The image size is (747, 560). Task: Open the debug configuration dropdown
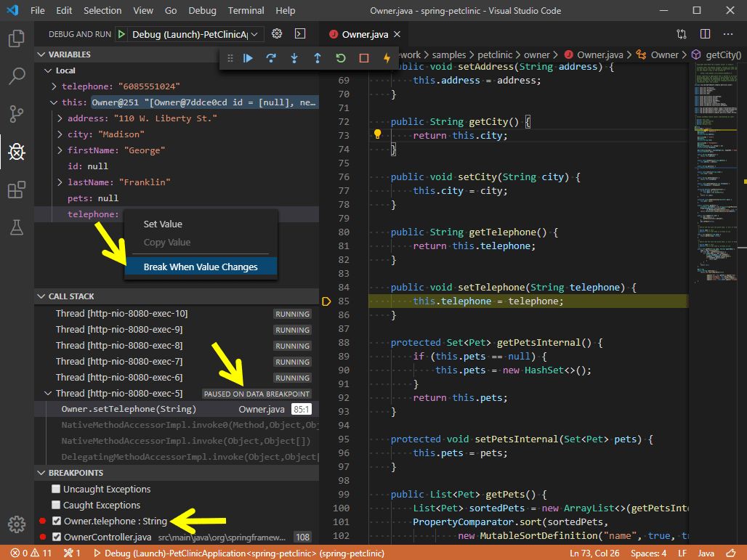[255, 33]
